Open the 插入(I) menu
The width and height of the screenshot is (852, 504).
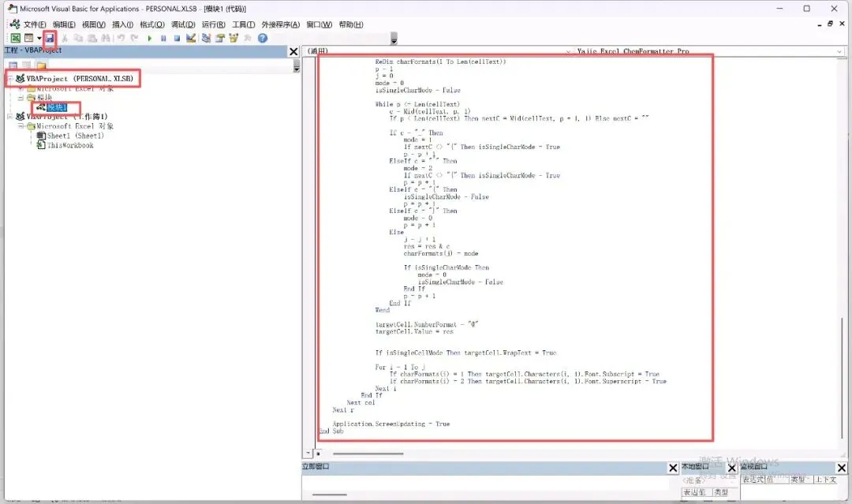pyautogui.click(x=122, y=24)
